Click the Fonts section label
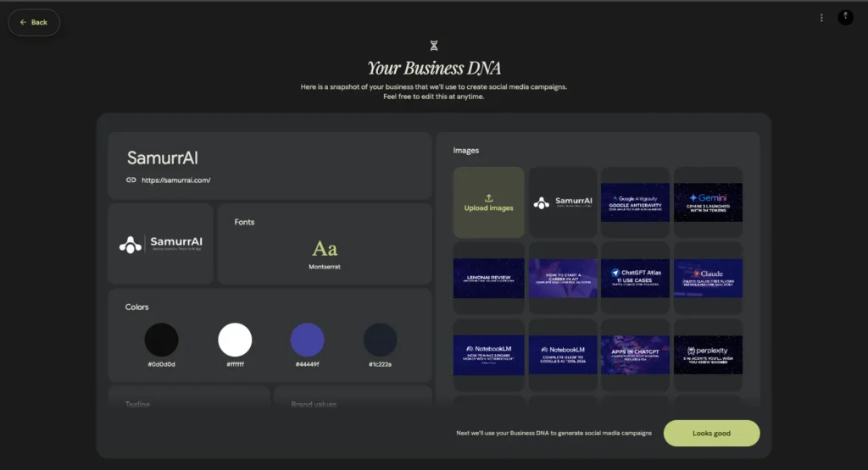 click(244, 222)
